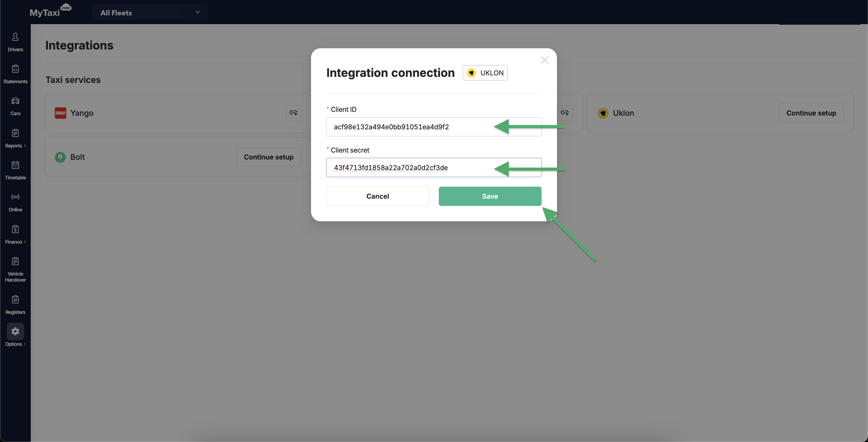
Task: Click the Taxi services section title
Action: click(x=73, y=80)
